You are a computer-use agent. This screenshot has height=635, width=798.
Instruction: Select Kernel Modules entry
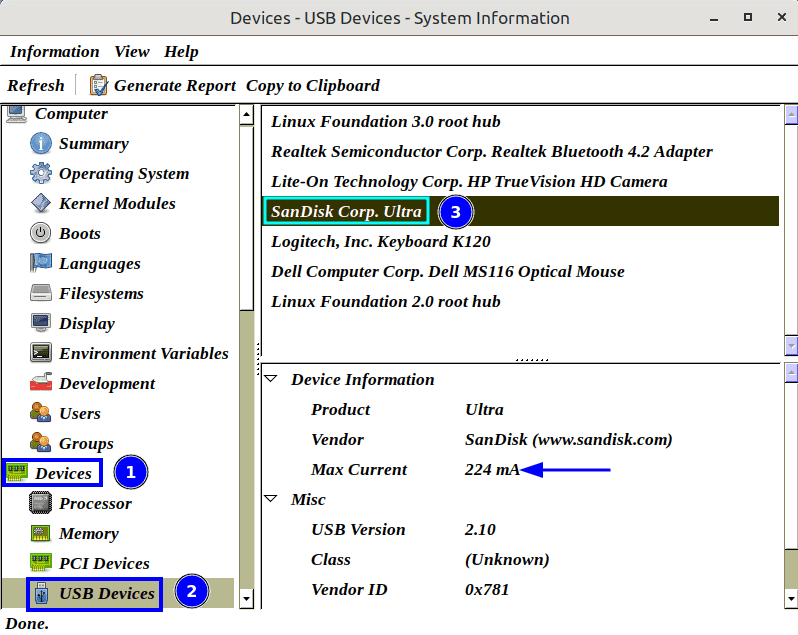117,204
